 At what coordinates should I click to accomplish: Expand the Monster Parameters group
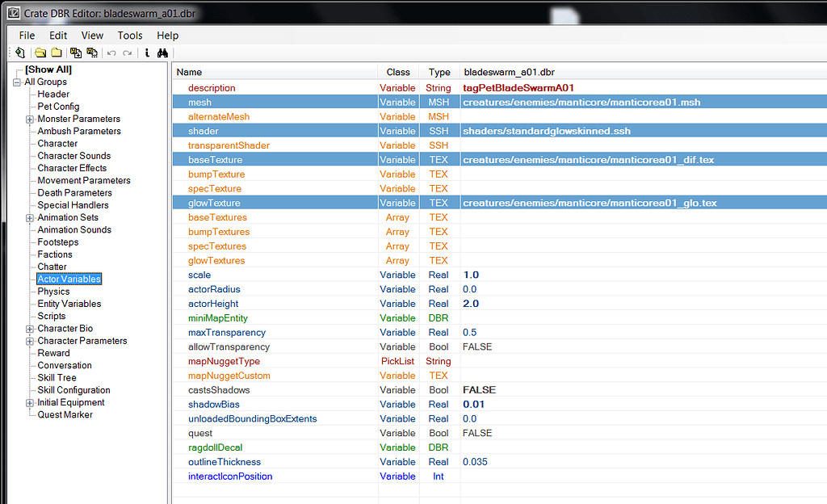pyautogui.click(x=30, y=119)
